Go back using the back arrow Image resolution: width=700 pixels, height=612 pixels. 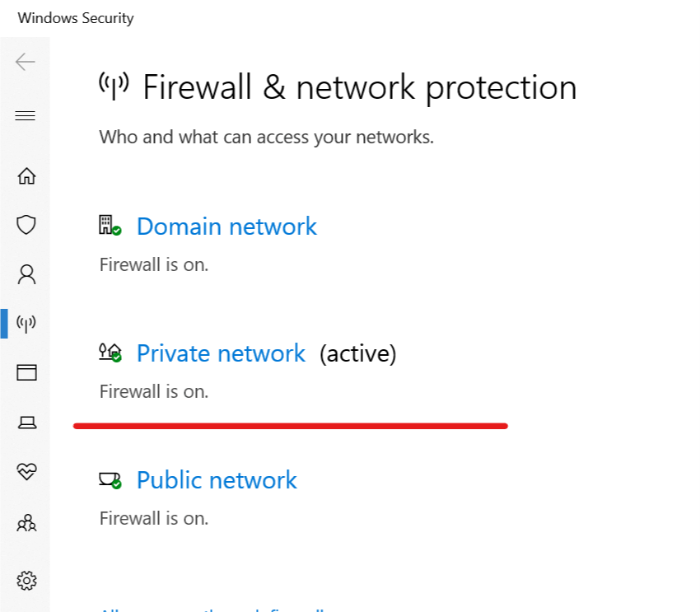pyautogui.click(x=25, y=62)
